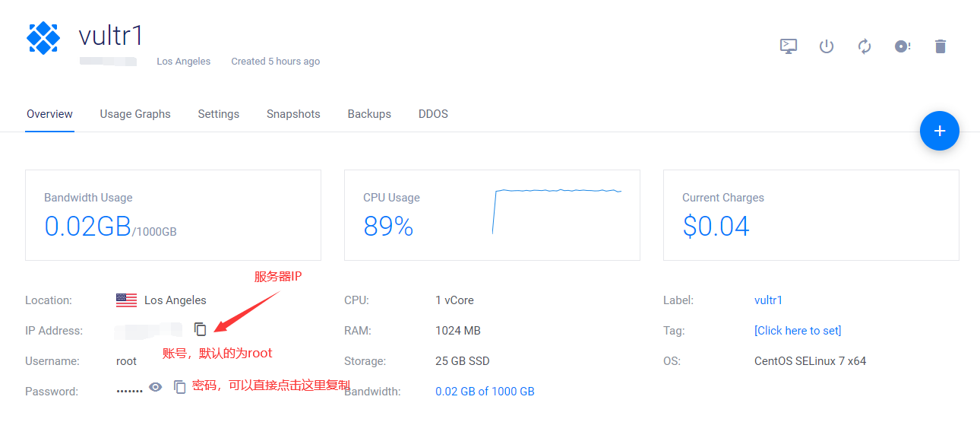Click the 'Created 5 hours ago' text
Image resolution: width=980 pixels, height=422 pixels.
pyautogui.click(x=276, y=62)
